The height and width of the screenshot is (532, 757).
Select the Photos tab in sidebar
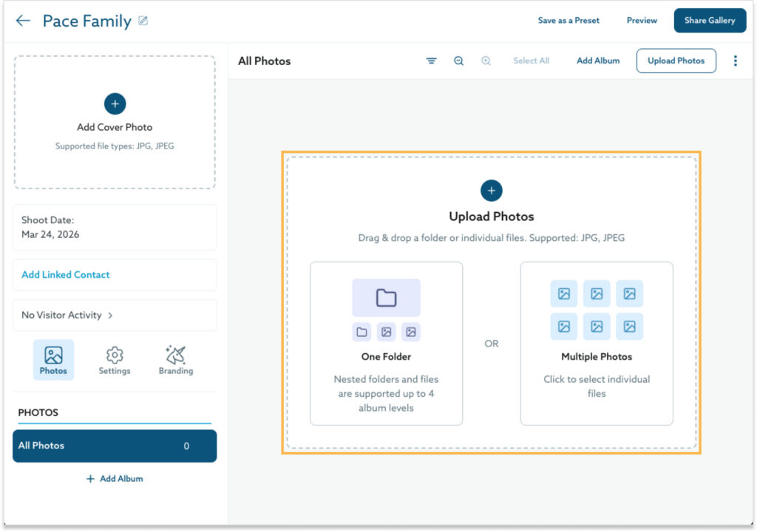(x=53, y=360)
